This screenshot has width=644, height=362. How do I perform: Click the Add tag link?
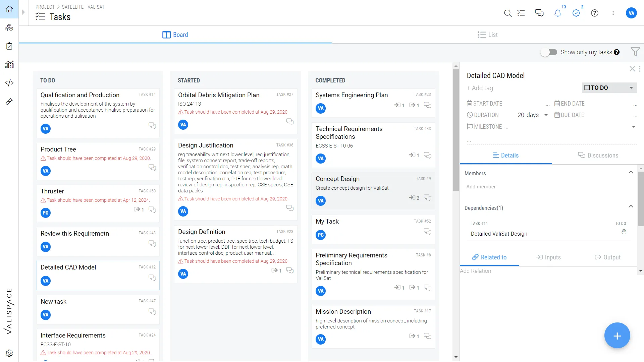[480, 88]
